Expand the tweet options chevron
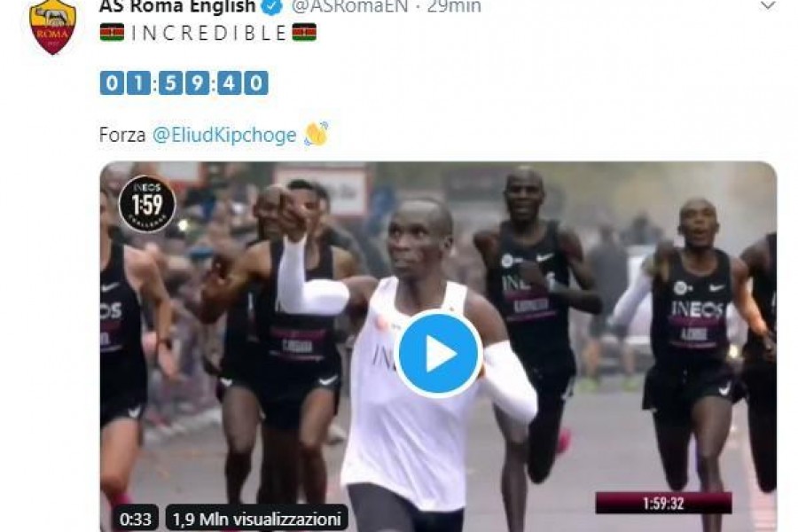 click(x=768, y=6)
